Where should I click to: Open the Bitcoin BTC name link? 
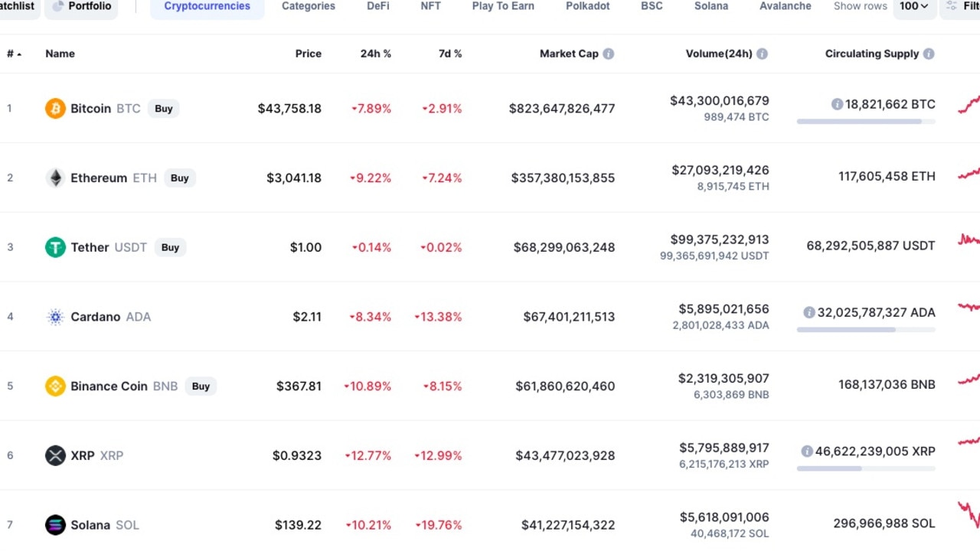(106, 109)
